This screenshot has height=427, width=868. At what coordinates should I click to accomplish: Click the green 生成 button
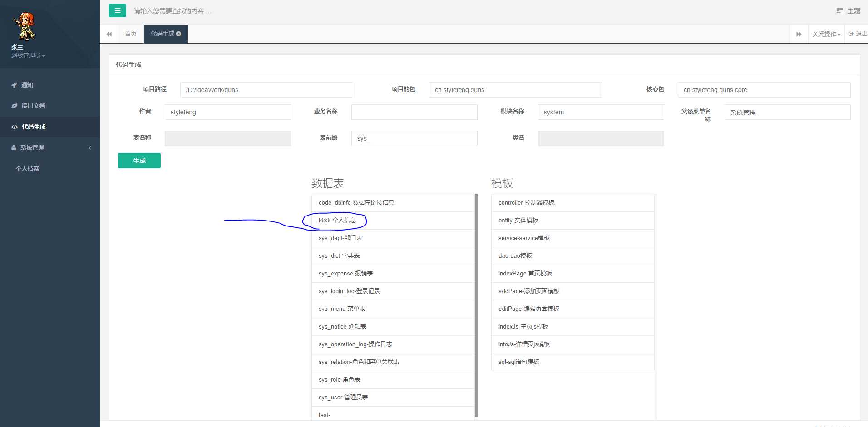[139, 161]
